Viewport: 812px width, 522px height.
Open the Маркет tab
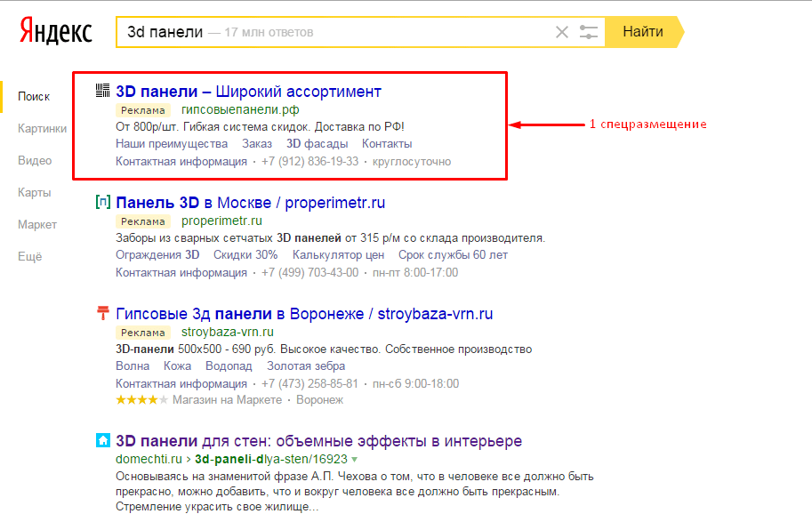[x=37, y=225]
